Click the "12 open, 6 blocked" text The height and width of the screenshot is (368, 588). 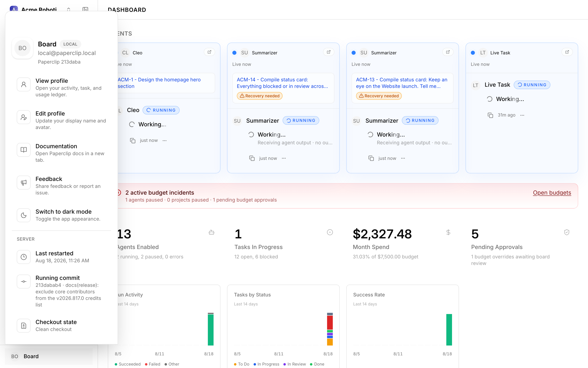(x=256, y=257)
